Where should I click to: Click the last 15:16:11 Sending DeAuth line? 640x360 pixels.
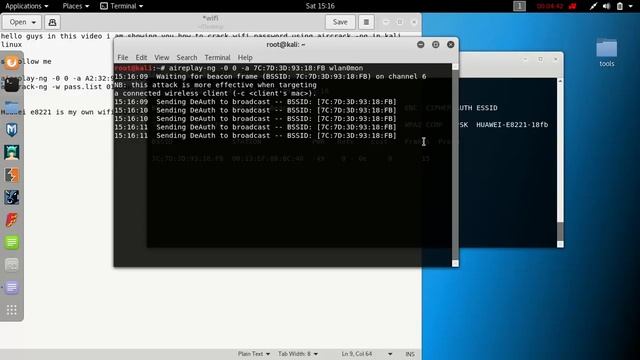pyautogui.click(x=255, y=136)
